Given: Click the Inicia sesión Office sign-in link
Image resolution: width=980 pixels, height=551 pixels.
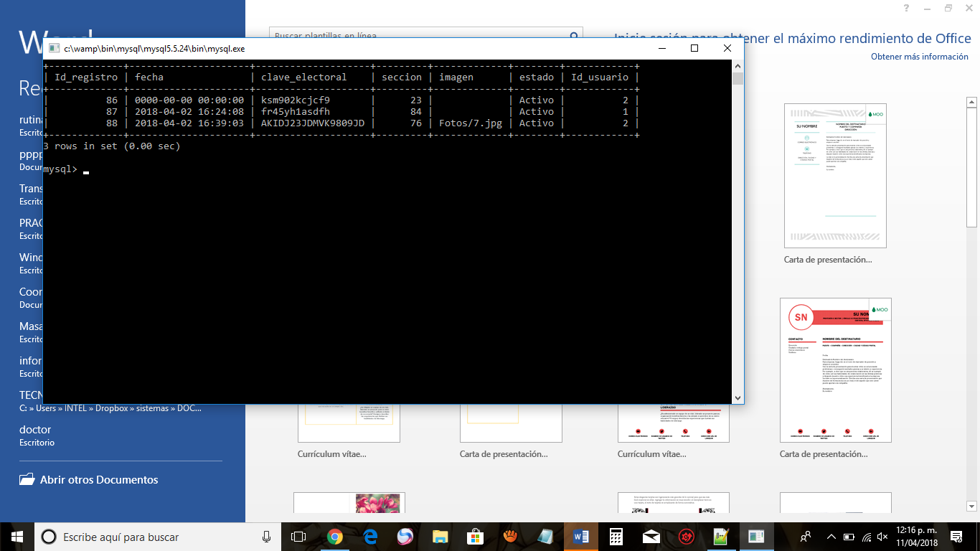Looking at the screenshot, I should 793,38.
